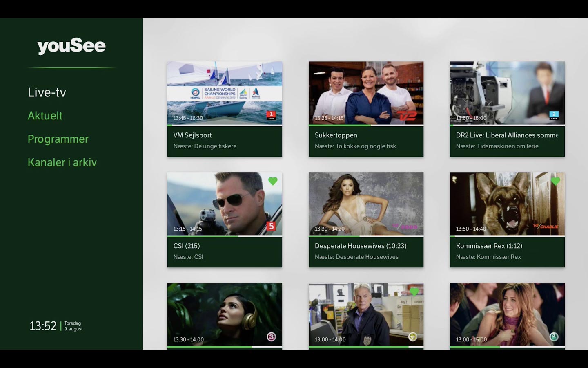Click the DR2 channel logo badge
The width and height of the screenshot is (588, 368).
554,115
